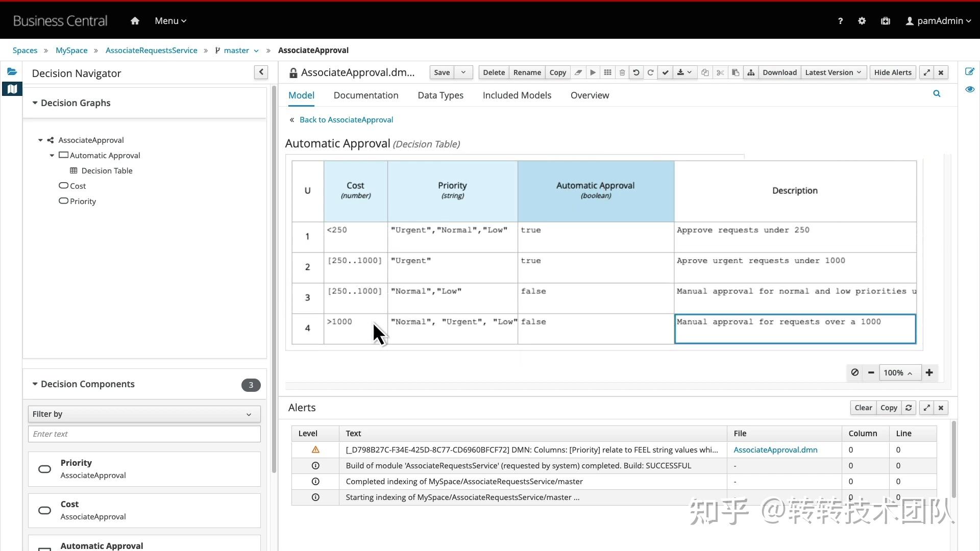
Task: Click the Download button
Action: coord(779,72)
